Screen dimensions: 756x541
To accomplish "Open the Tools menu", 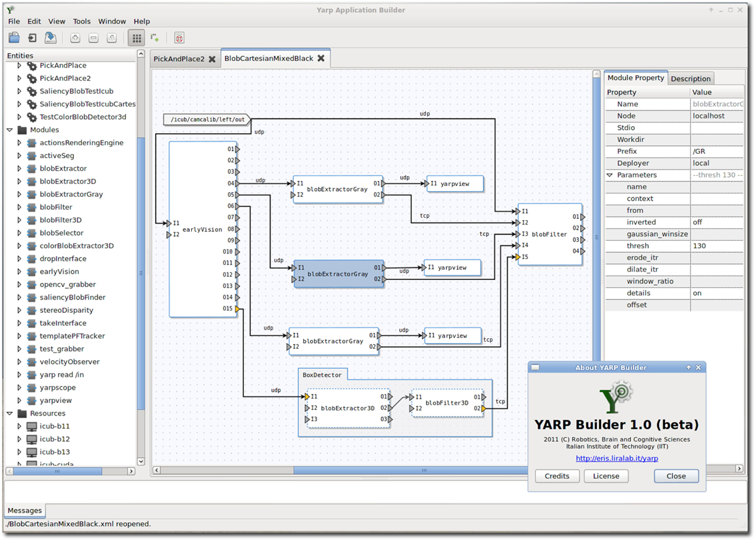I will pyautogui.click(x=81, y=21).
